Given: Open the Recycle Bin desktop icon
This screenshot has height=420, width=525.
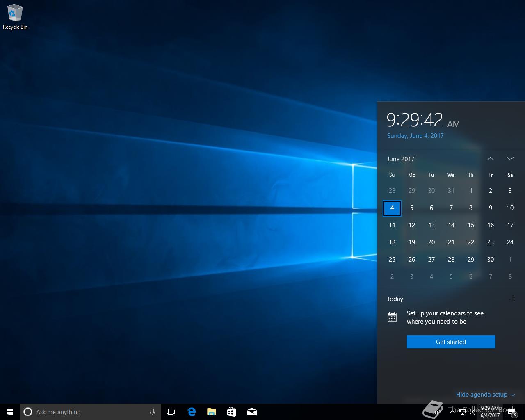Looking at the screenshot, I should coord(15,17).
